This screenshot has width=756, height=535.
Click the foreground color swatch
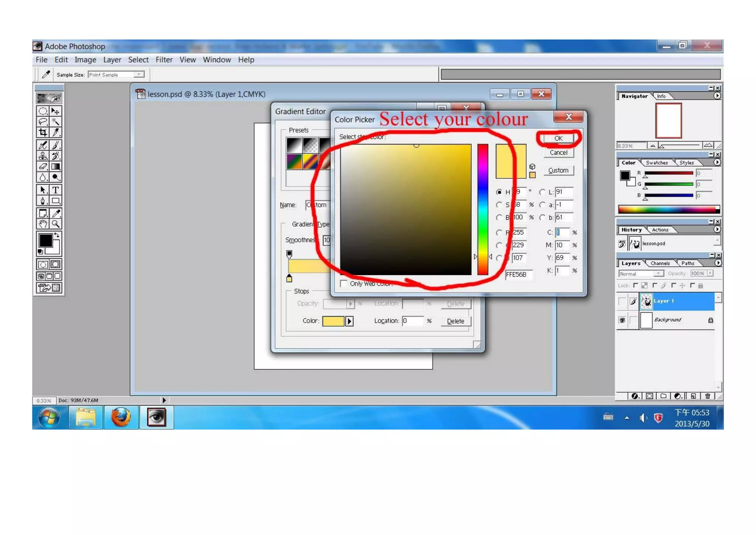(46, 241)
